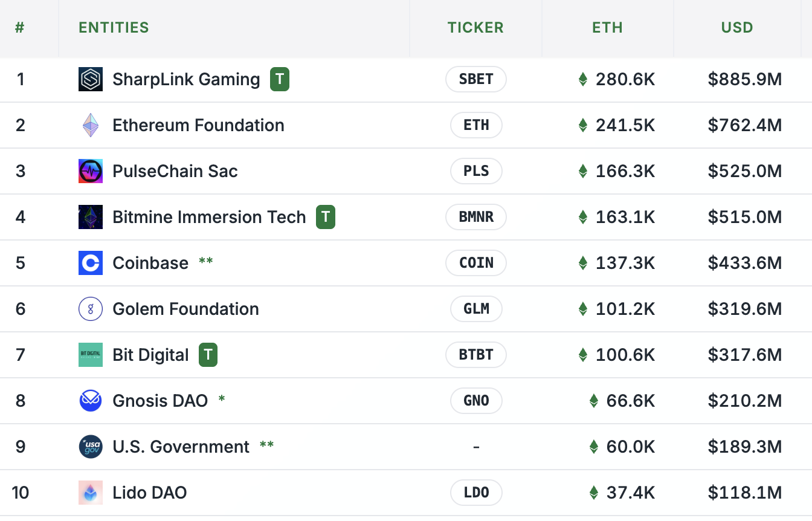The height and width of the screenshot is (521, 812).
Task: Select the ENTITIES column header
Action: pos(114,27)
